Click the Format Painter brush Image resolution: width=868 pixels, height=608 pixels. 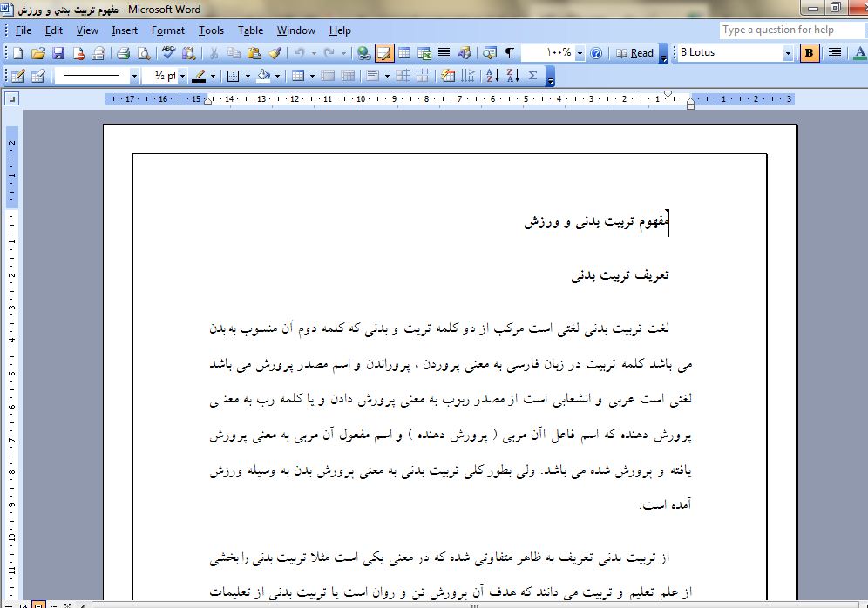coord(275,53)
